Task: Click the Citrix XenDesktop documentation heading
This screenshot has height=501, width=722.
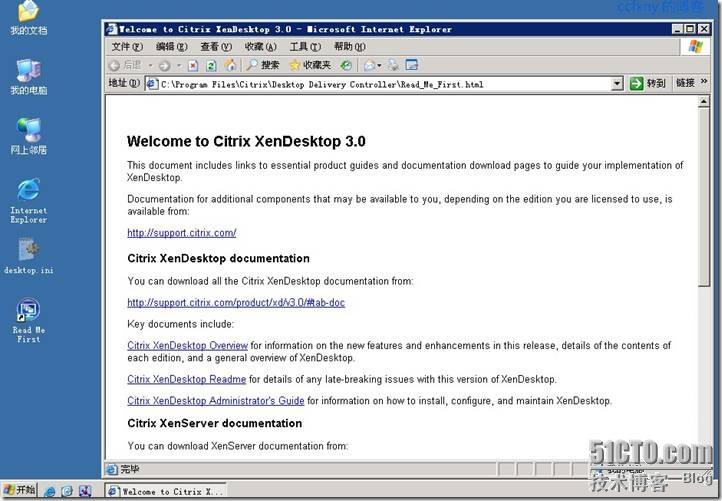Action: [218, 258]
